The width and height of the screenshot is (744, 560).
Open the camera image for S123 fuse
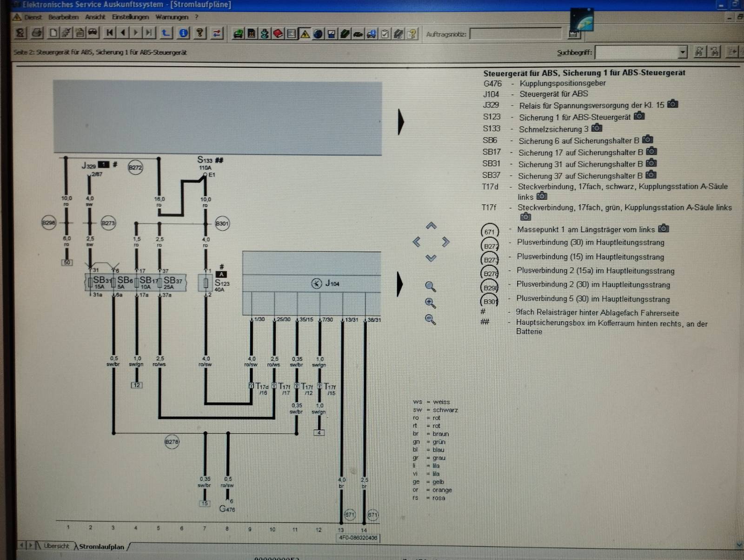[x=639, y=116]
